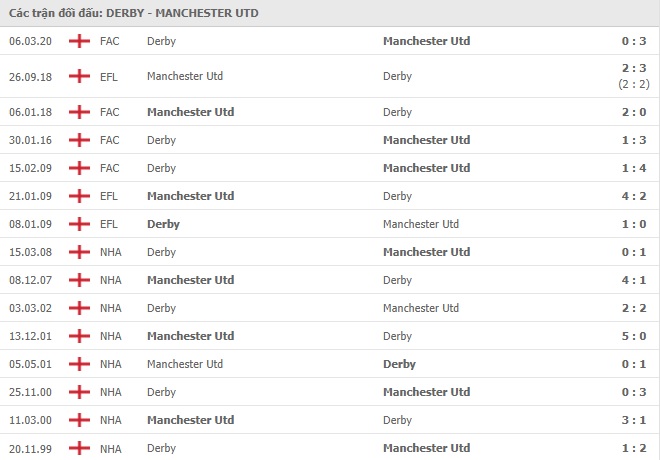Open the 5 : 0 result from 13.12.01

634,336
